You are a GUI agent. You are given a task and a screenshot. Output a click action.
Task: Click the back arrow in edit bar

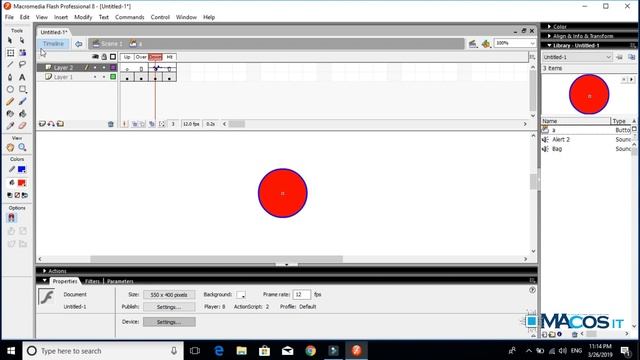[x=78, y=44]
